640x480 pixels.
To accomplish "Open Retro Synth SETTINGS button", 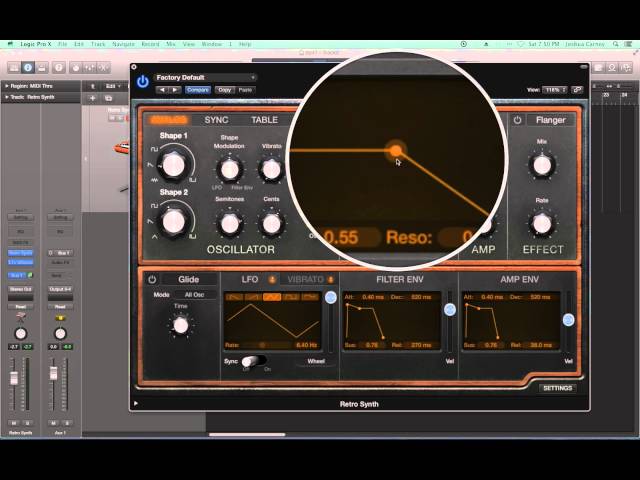I will click(558, 388).
